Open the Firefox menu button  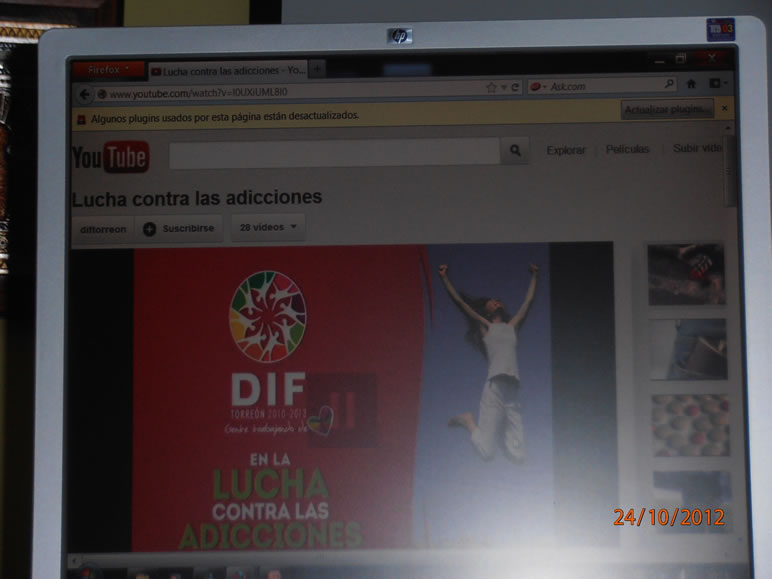108,70
